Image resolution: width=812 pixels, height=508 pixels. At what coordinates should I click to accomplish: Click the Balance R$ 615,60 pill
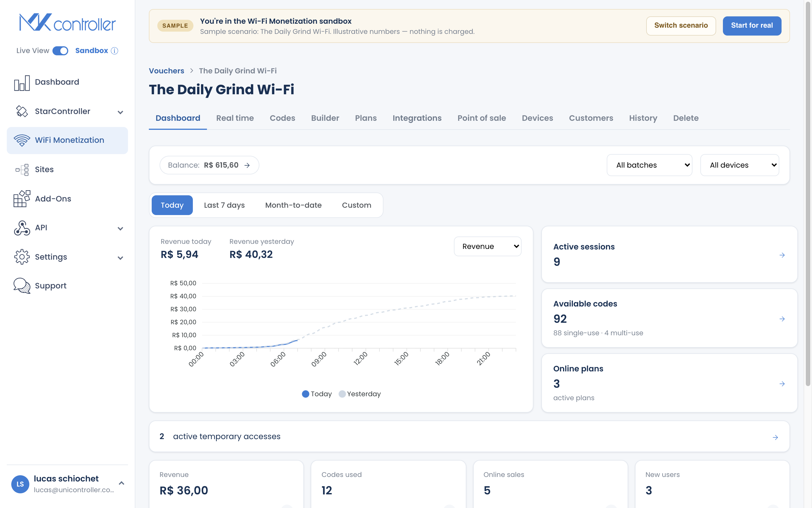[209, 165]
